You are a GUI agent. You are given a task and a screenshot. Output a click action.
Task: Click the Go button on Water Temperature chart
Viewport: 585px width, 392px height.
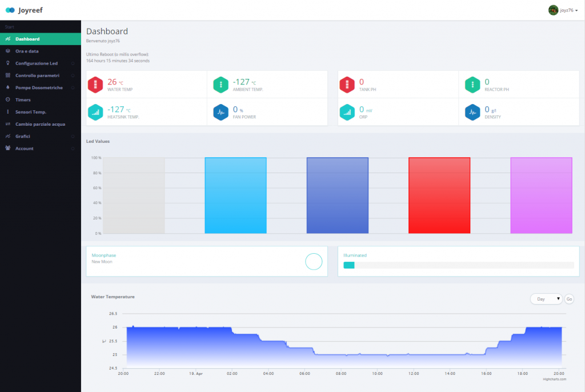(569, 298)
